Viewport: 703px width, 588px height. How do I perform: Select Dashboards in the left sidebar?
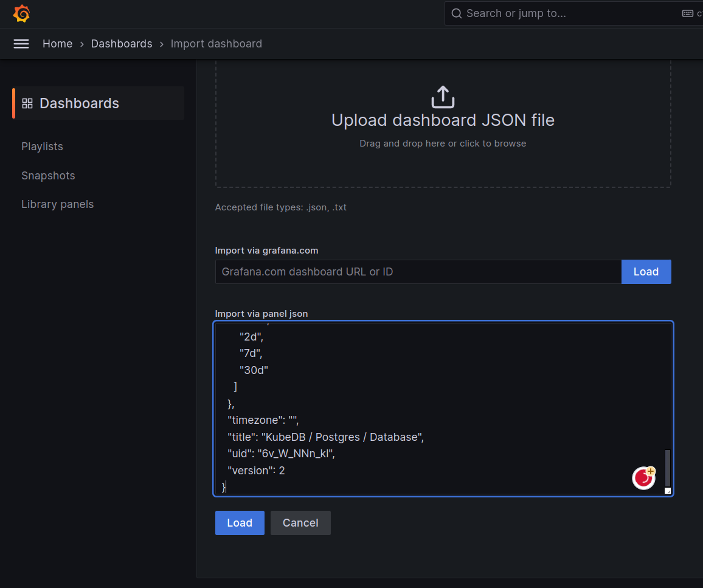click(78, 103)
